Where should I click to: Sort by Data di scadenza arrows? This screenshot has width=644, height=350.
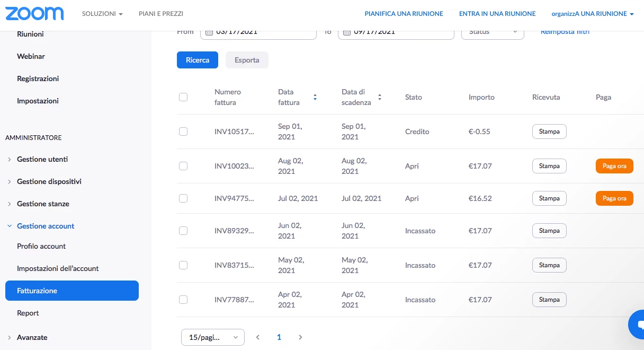380,98
